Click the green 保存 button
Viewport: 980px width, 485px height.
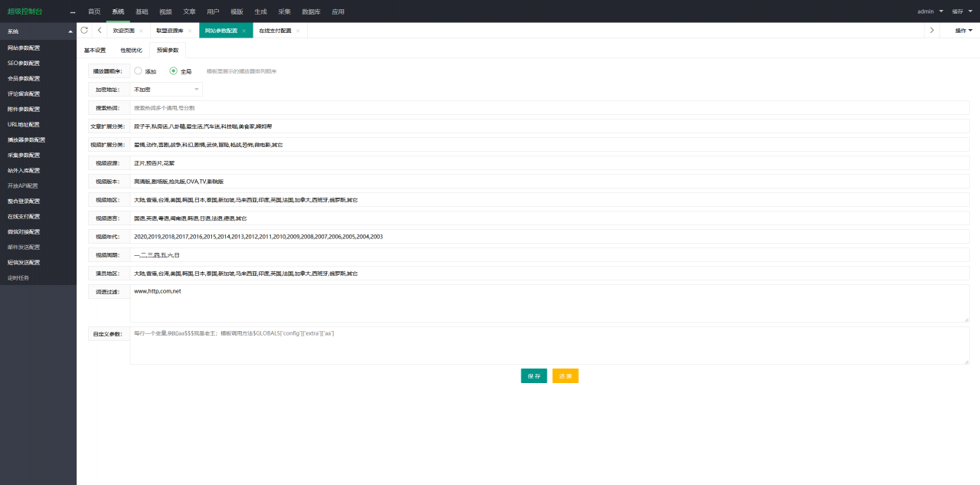534,376
